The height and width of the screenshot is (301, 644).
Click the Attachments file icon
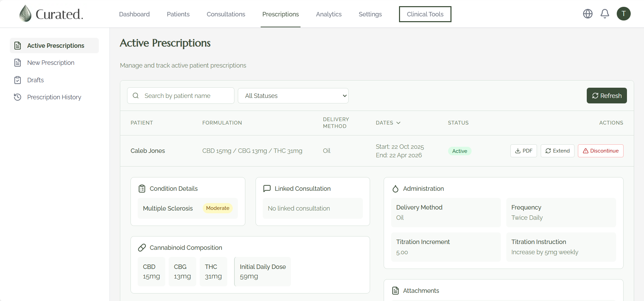pos(395,291)
